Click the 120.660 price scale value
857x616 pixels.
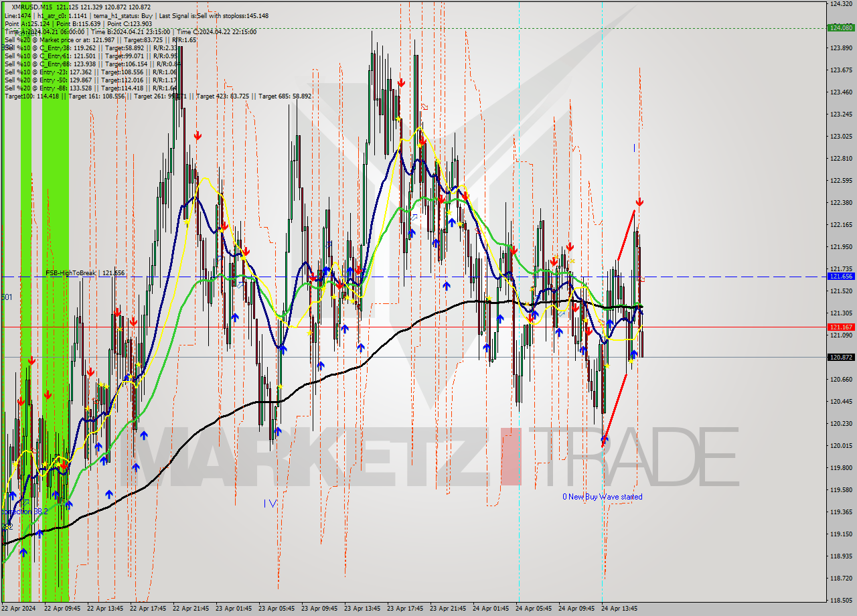click(x=841, y=380)
